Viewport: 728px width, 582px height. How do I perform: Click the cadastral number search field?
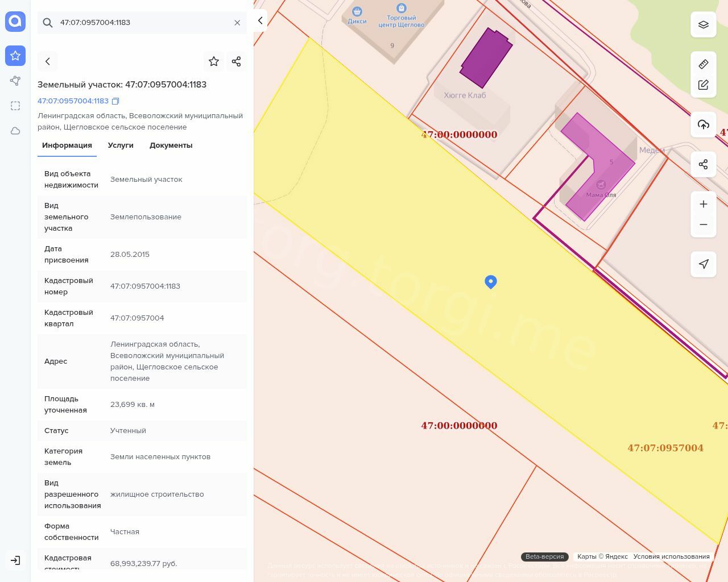pos(142,23)
